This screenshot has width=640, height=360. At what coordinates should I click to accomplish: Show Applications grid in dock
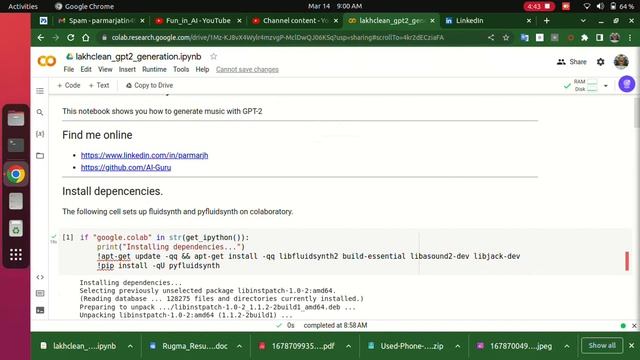pyautogui.click(x=16, y=255)
